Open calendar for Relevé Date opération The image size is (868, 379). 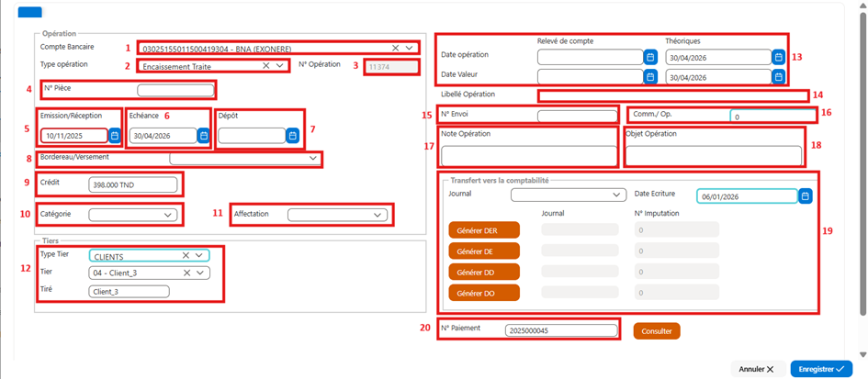[x=650, y=57]
